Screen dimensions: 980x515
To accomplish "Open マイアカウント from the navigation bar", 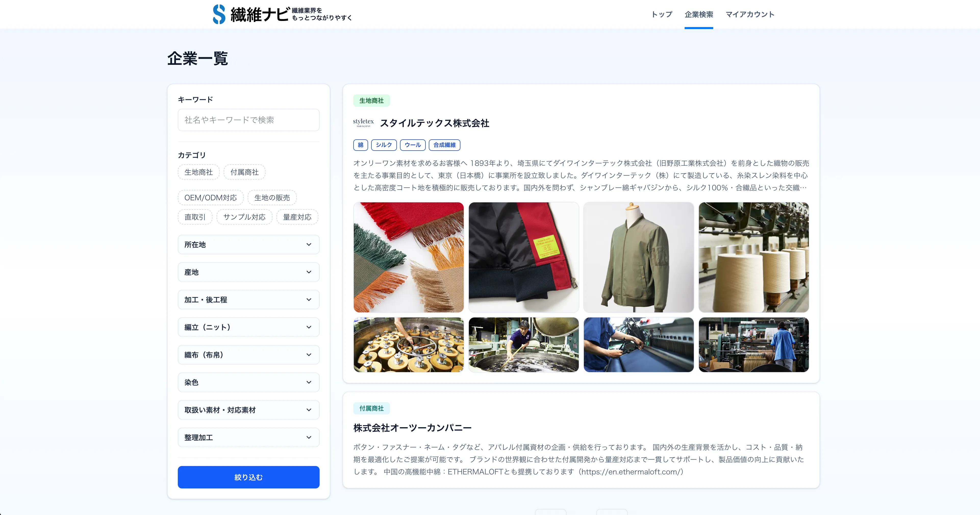I will 750,15.
